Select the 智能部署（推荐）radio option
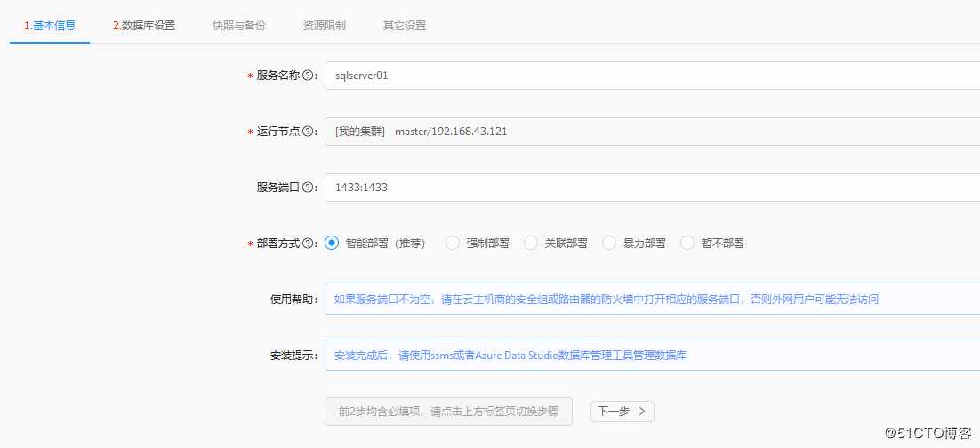980x448 pixels. (332, 243)
